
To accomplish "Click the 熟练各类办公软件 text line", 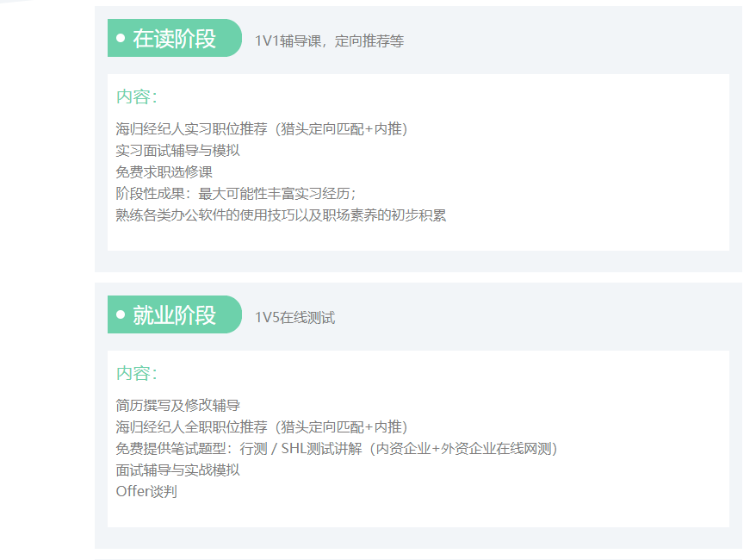I will [x=281, y=215].
